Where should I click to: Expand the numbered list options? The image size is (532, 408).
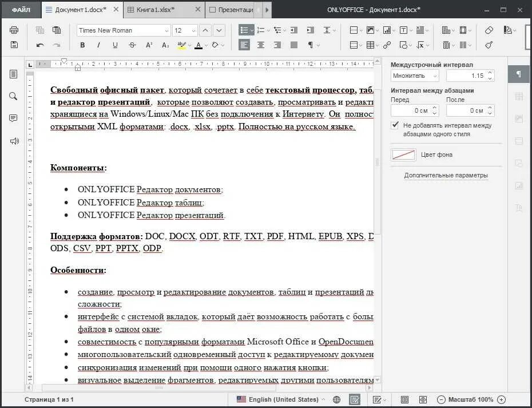tap(268, 30)
